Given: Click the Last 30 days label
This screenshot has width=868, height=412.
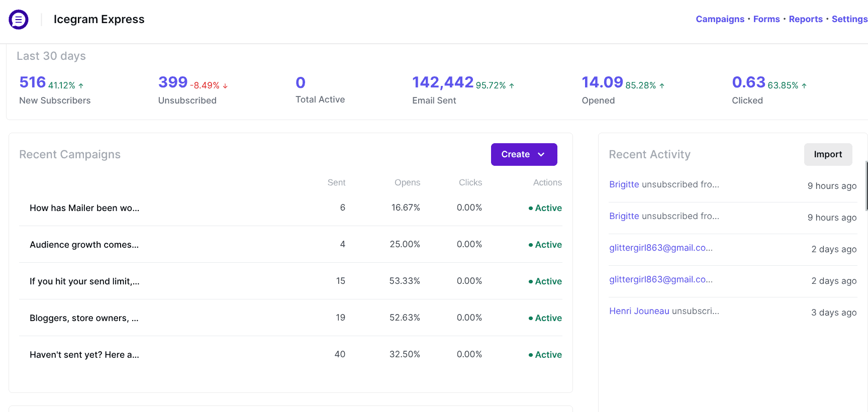Looking at the screenshot, I should 51,56.
